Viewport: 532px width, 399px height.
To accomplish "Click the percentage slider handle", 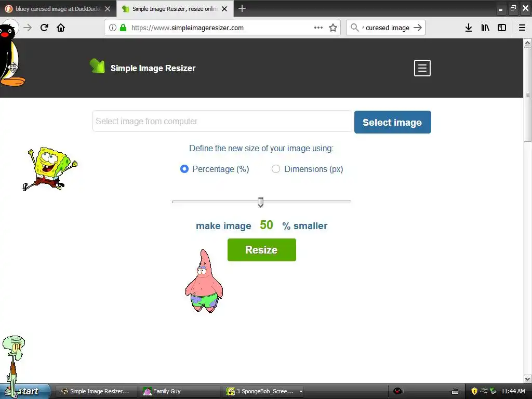I will [260, 202].
